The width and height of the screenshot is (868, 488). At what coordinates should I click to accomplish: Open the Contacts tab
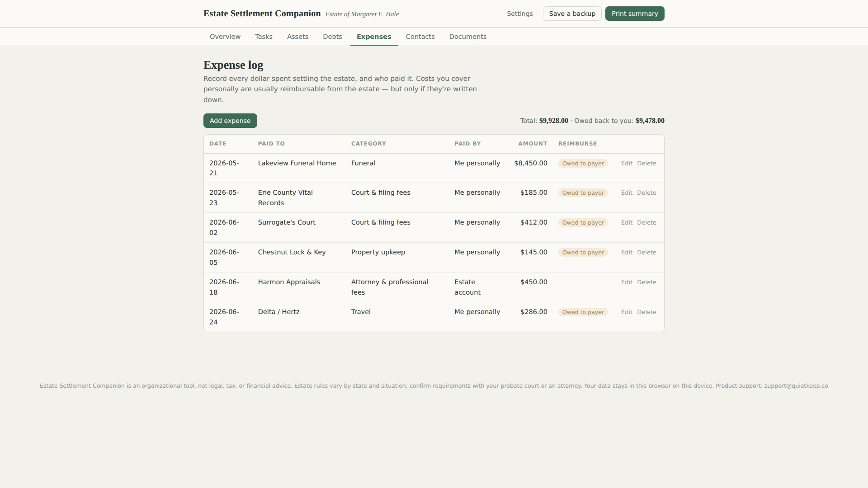point(420,37)
